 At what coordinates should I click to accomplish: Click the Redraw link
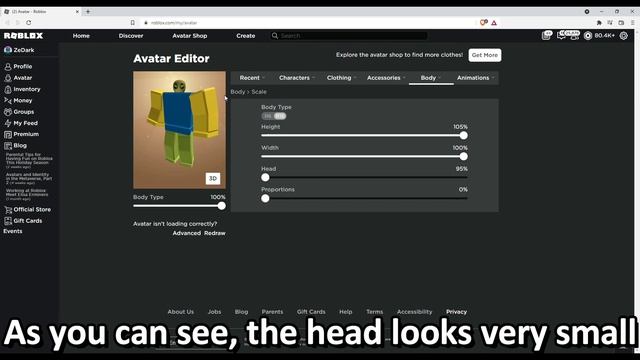pos(215,233)
